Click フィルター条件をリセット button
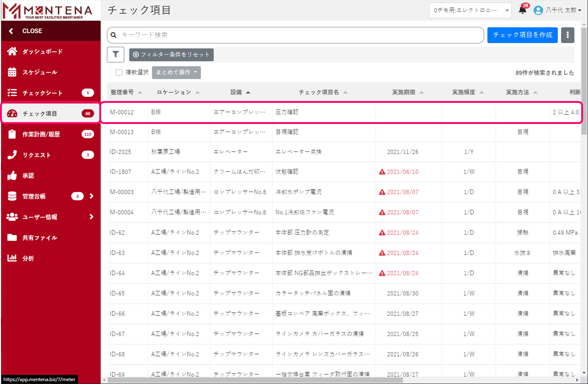The height and width of the screenshot is (384, 588). [171, 55]
